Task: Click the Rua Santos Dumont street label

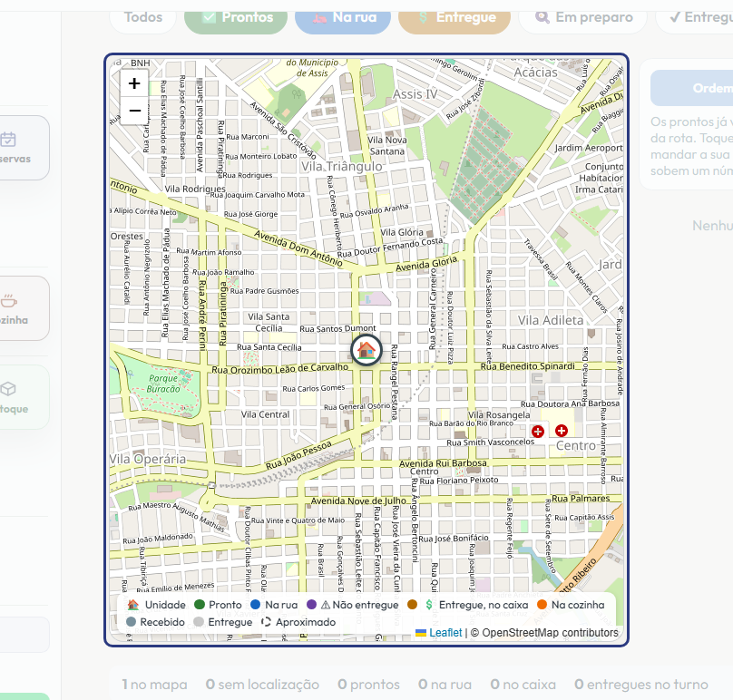Action: (337, 328)
